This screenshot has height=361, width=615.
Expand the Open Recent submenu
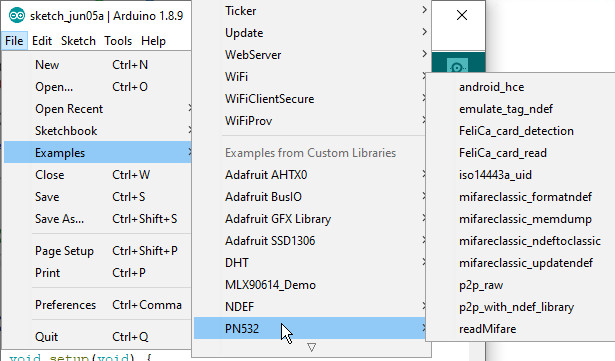(97, 109)
